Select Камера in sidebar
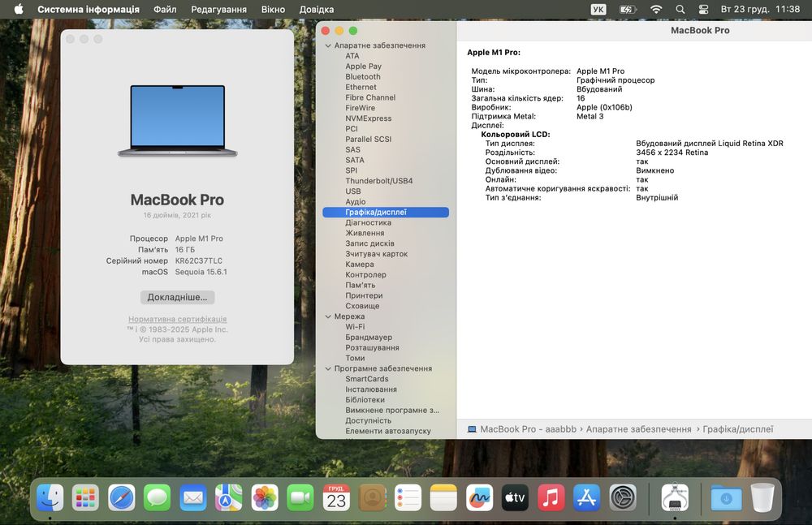The width and height of the screenshot is (812, 525). click(x=360, y=264)
